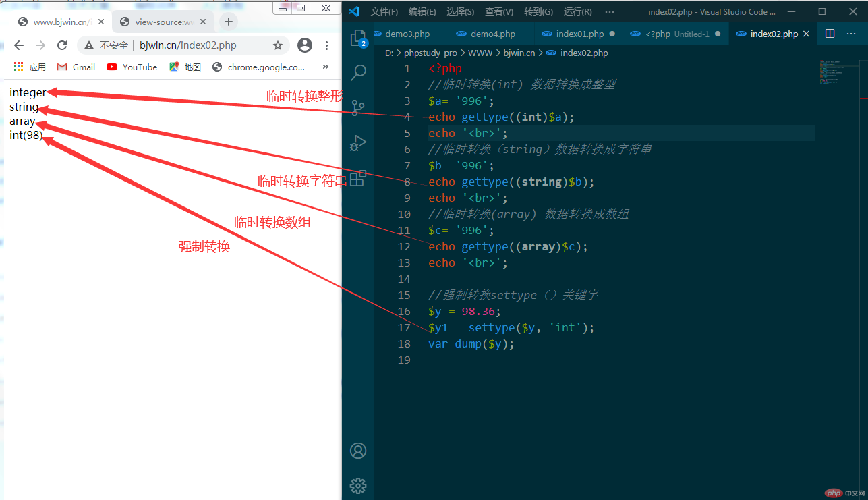Open the Extensions view
The height and width of the screenshot is (500, 868).
(x=357, y=177)
